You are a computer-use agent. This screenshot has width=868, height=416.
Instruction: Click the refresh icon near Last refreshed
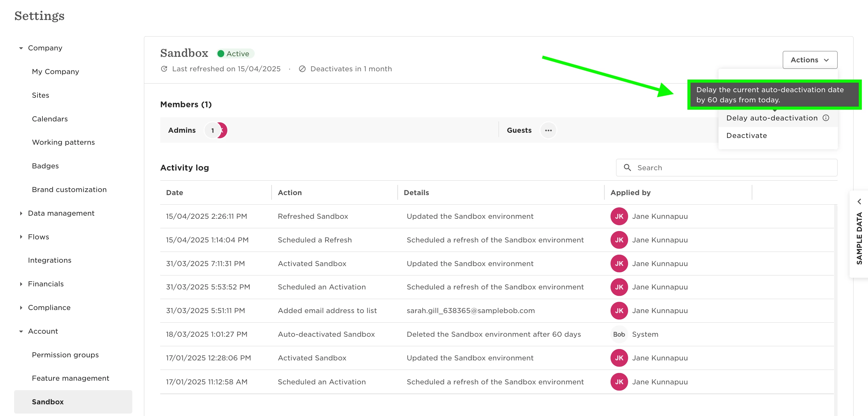click(x=164, y=69)
